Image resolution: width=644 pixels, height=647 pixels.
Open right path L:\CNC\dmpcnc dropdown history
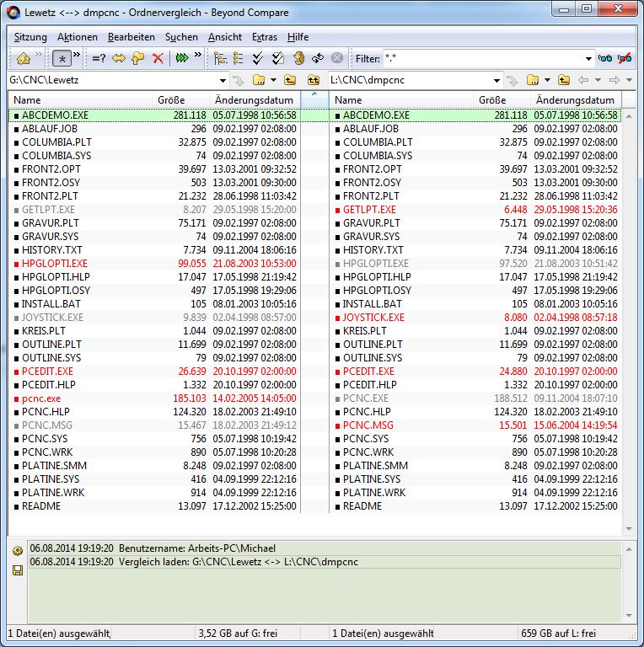[x=496, y=81]
